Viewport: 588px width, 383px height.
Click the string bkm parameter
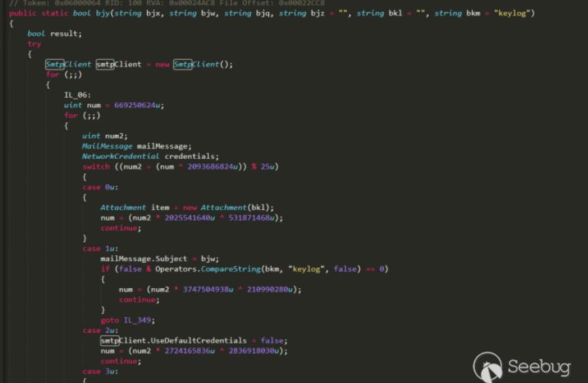(x=457, y=13)
